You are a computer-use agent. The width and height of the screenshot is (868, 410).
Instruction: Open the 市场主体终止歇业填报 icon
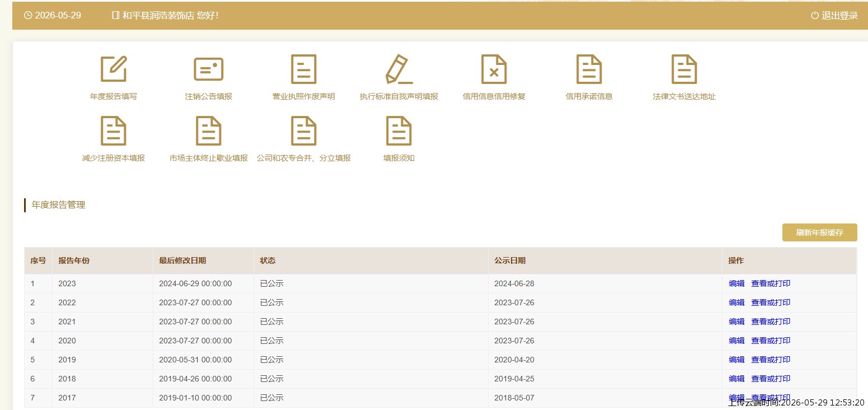[209, 131]
